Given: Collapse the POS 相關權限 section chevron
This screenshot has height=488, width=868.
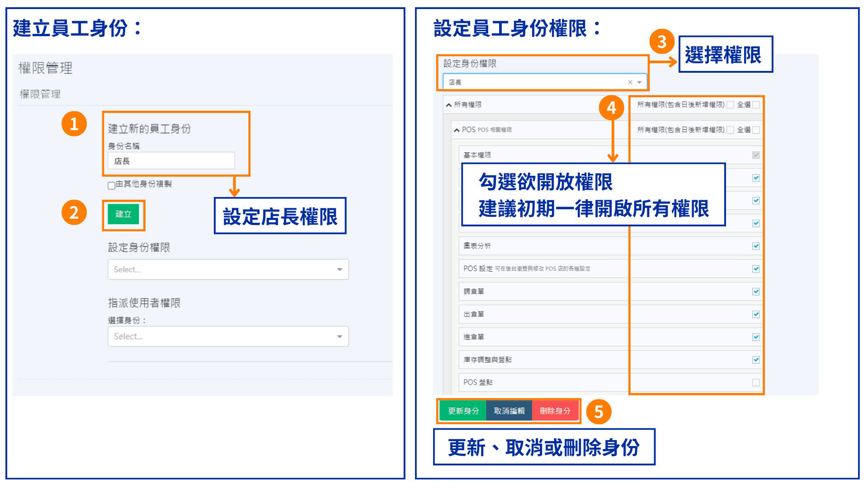Looking at the screenshot, I should (457, 130).
